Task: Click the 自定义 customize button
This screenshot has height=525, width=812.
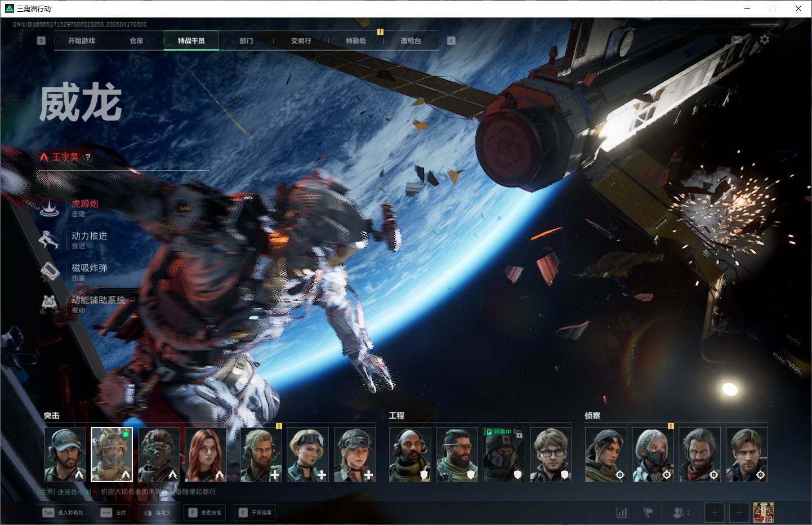Action: [x=157, y=513]
